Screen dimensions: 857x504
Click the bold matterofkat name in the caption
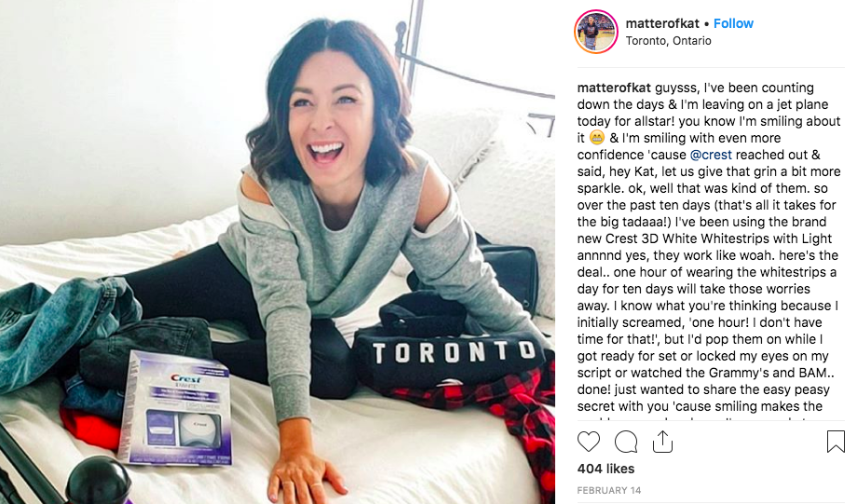614,88
